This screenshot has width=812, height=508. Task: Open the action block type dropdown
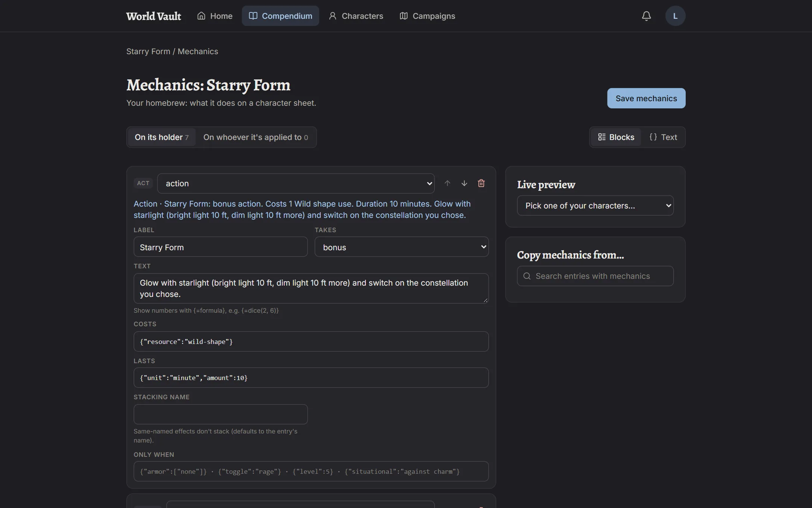coord(296,183)
